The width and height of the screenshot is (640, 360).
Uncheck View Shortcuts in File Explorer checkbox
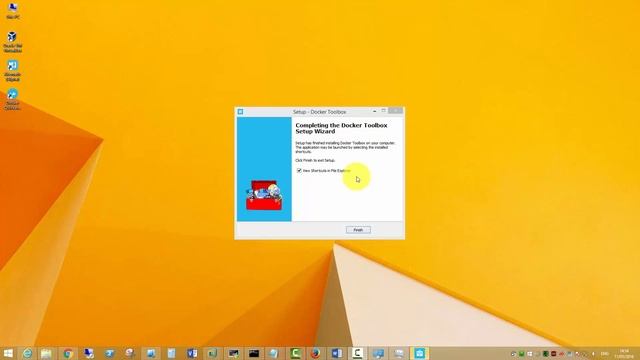pos(299,170)
